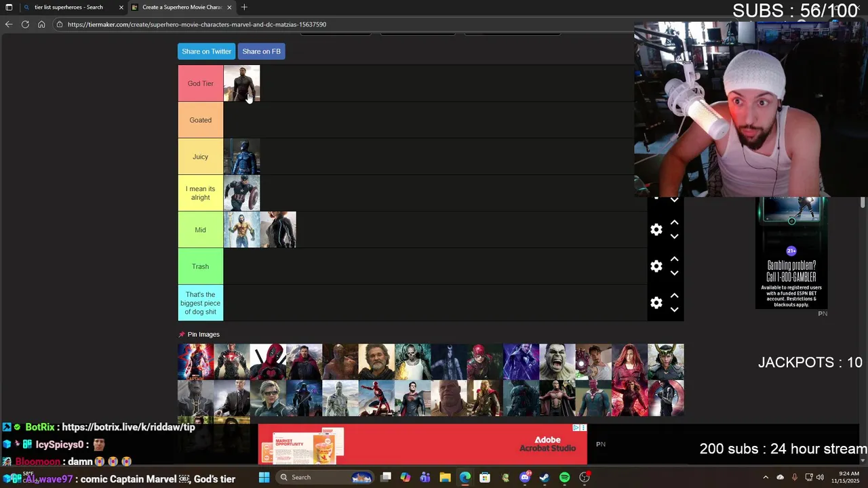Click Captain America image in alright tier
Viewport: 868px width, 488px height.
(x=241, y=193)
